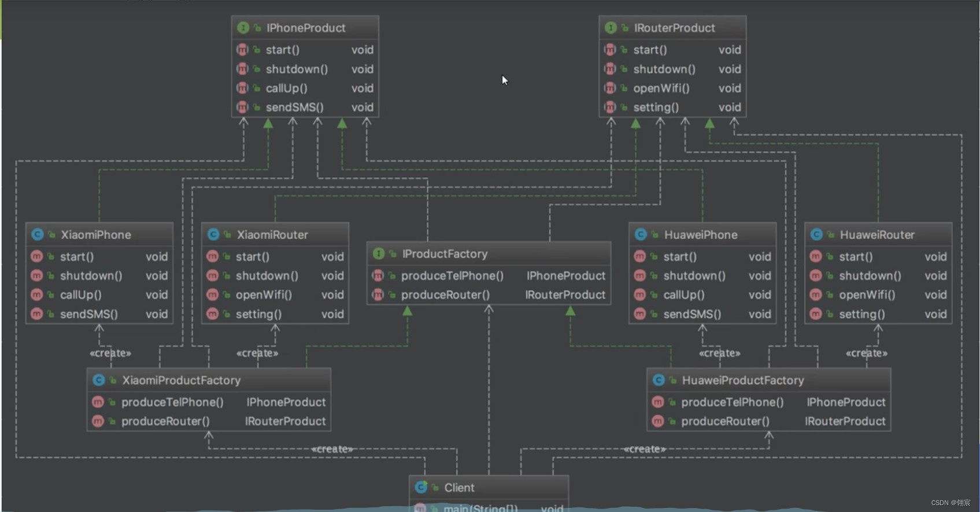The height and width of the screenshot is (512, 980).
Task: Click the class icon beside XiaomiRouter
Action: [x=213, y=234]
